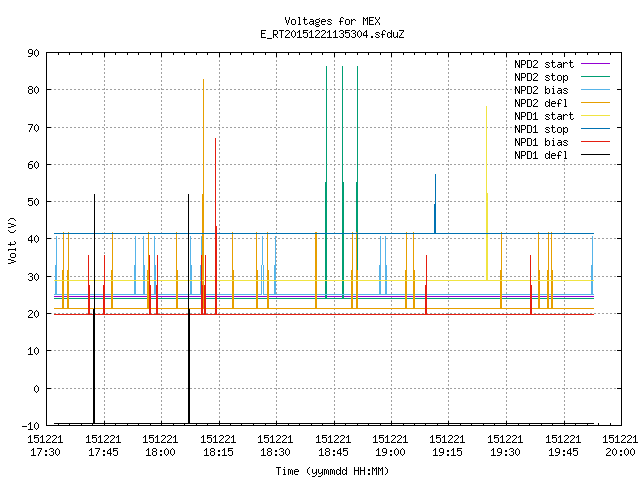Click the y-axis tick label 60
This screenshot has height=480, width=640.
click(33, 165)
